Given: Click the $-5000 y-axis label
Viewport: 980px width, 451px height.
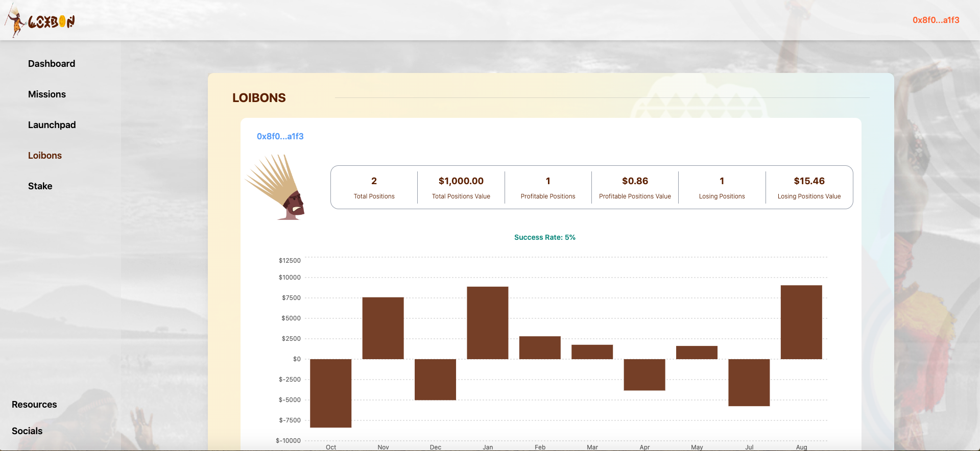Looking at the screenshot, I should click(290, 400).
